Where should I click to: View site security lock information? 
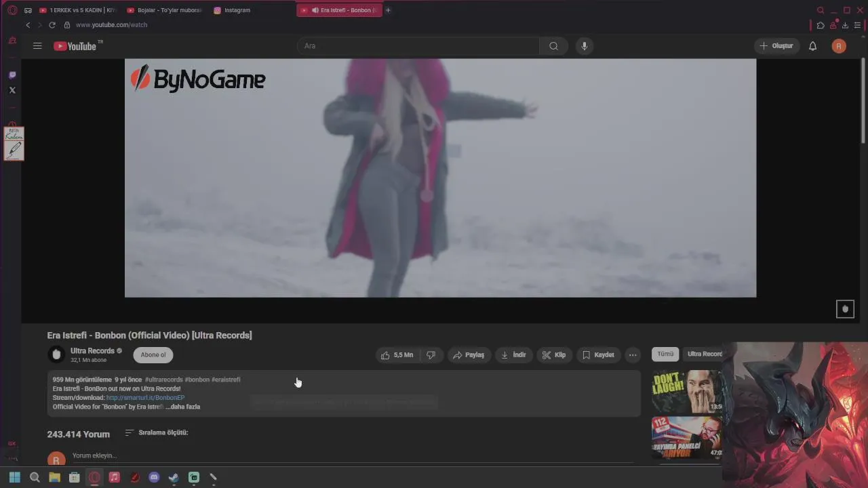pos(66,25)
